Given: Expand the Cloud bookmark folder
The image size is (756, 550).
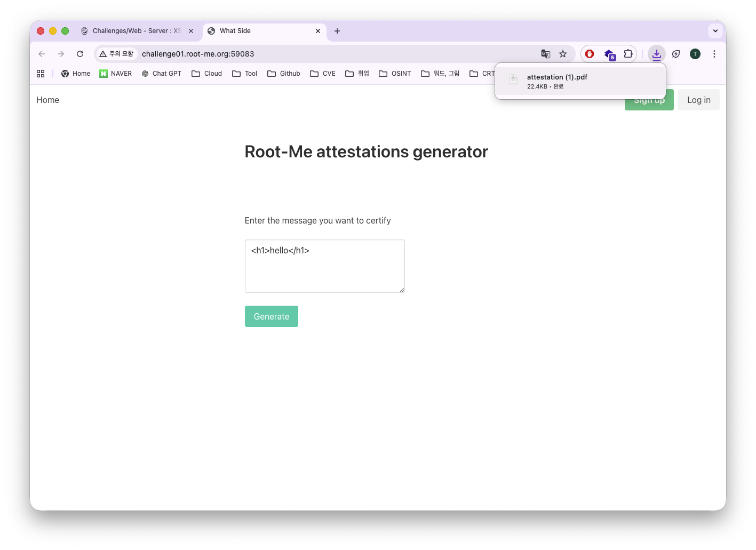Looking at the screenshot, I should tap(207, 74).
